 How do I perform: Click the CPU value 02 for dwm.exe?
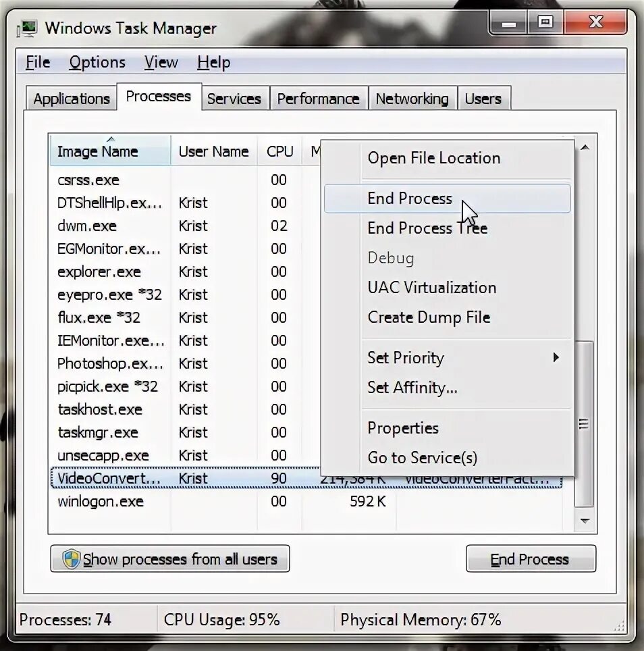(278, 226)
